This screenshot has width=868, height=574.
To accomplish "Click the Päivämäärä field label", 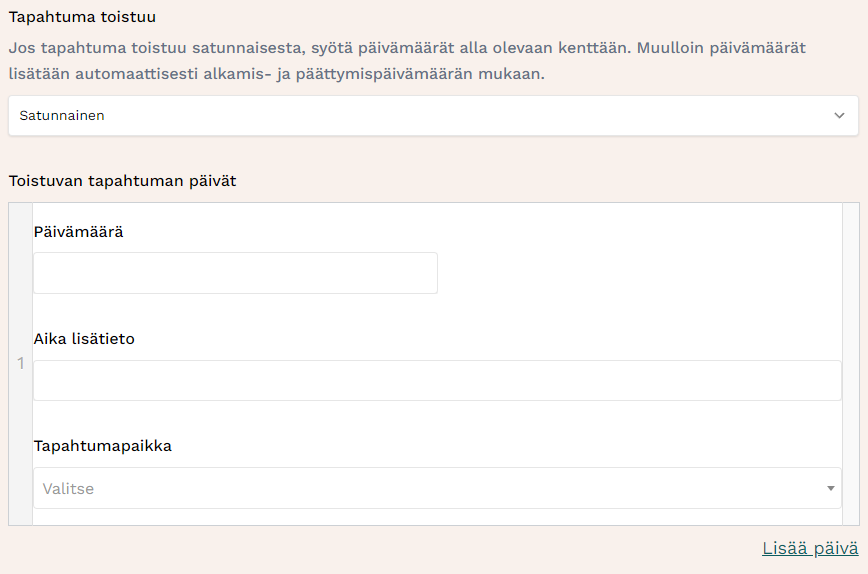I will pyautogui.click(x=78, y=231).
